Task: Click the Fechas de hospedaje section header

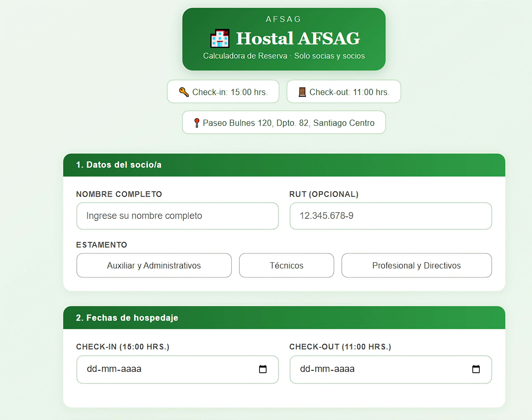Action: (127, 318)
